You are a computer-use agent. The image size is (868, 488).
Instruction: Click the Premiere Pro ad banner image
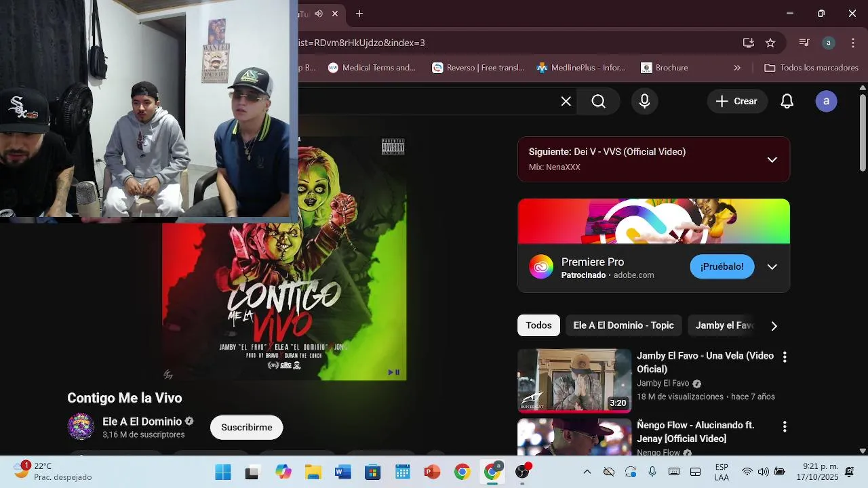point(654,221)
